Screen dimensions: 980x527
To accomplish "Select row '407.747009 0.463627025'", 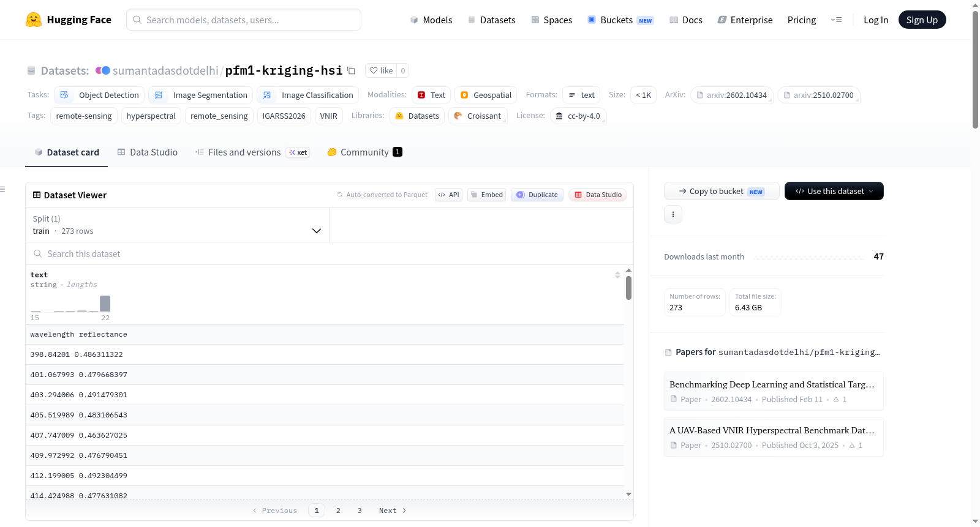I will pos(325,435).
